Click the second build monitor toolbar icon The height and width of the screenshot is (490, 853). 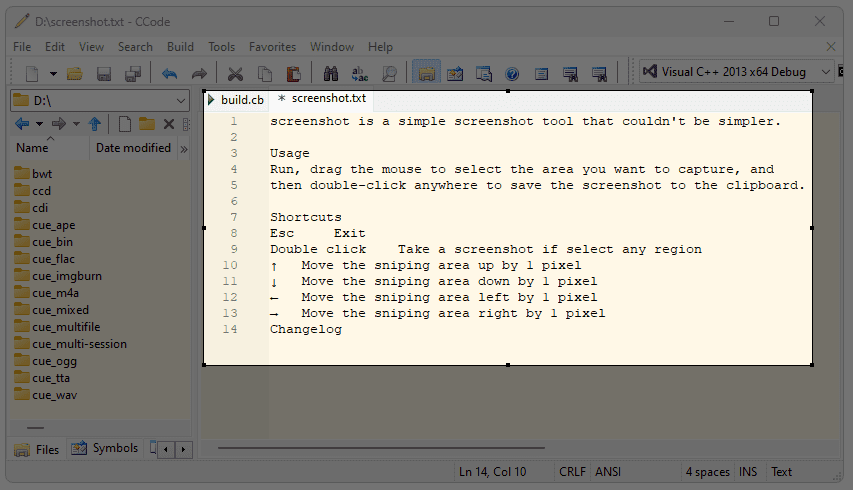pyautogui.click(x=599, y=73)
